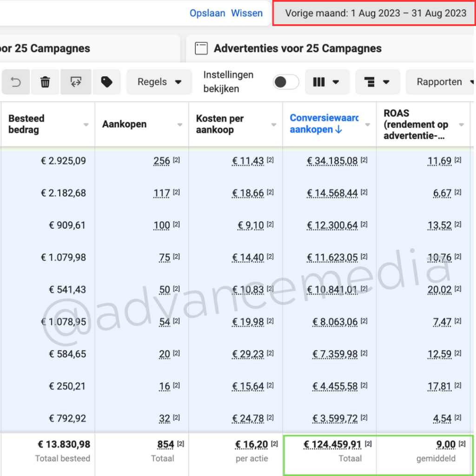Toggle the Instellingen bekijken switch

[285, 82]
